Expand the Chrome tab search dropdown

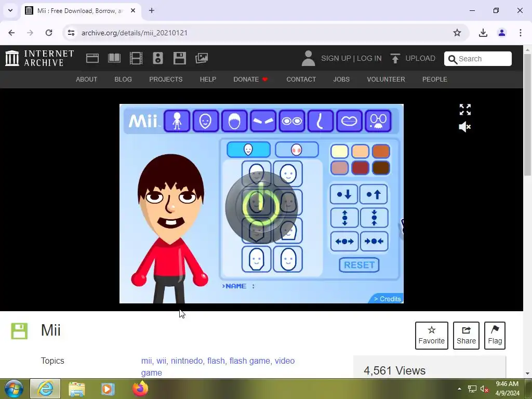pyautogui.click(x=10, y=10)
